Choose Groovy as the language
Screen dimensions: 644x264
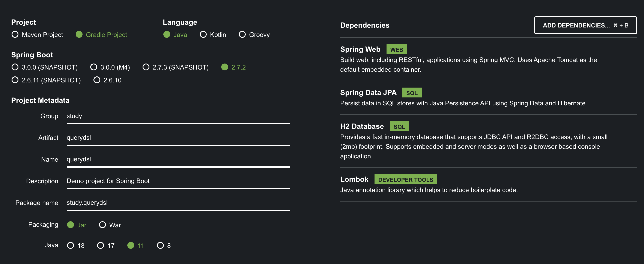click(242, 35)
